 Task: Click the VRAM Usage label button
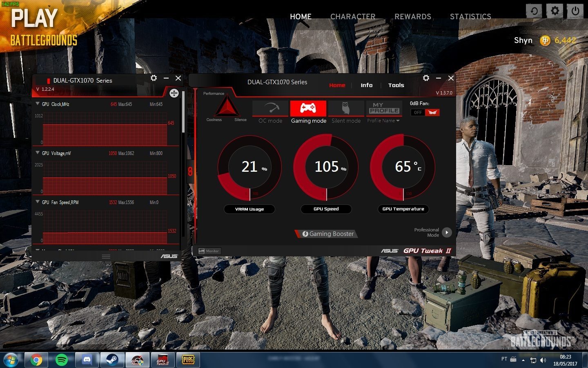pos(249,209)
